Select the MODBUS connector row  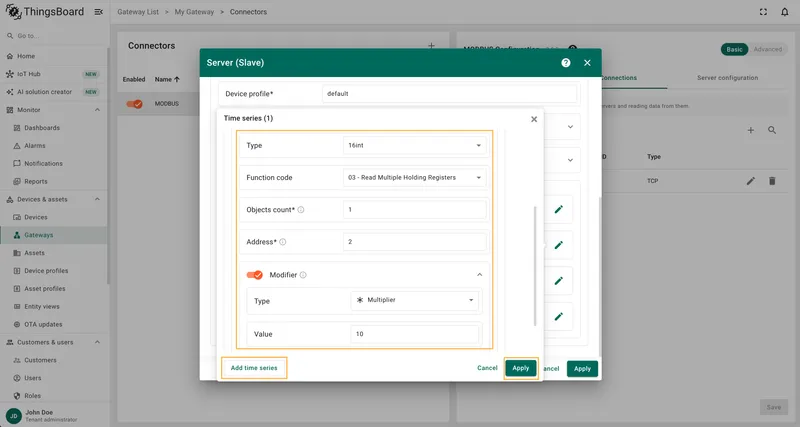click(167, 104)
